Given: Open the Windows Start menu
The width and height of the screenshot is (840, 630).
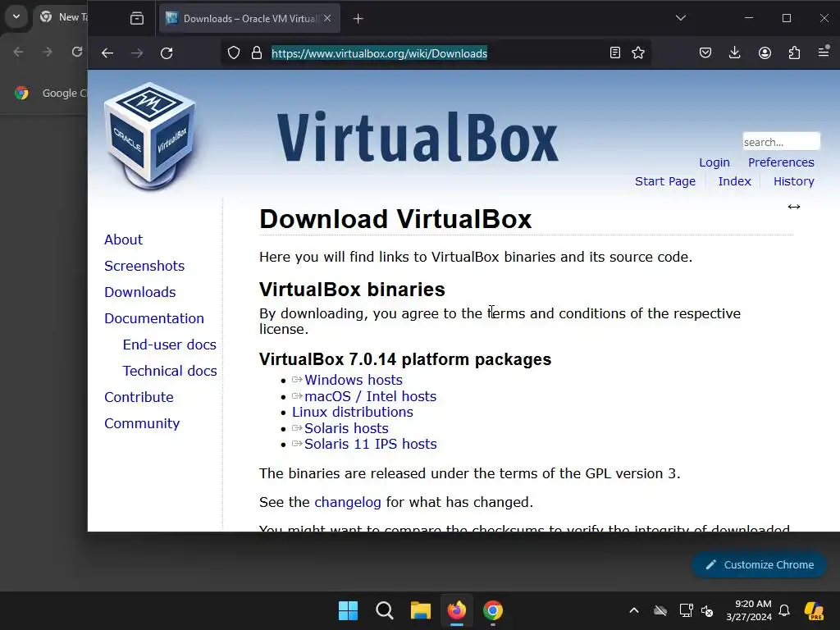Looking at the screenshot, I should tap(348, 610).
